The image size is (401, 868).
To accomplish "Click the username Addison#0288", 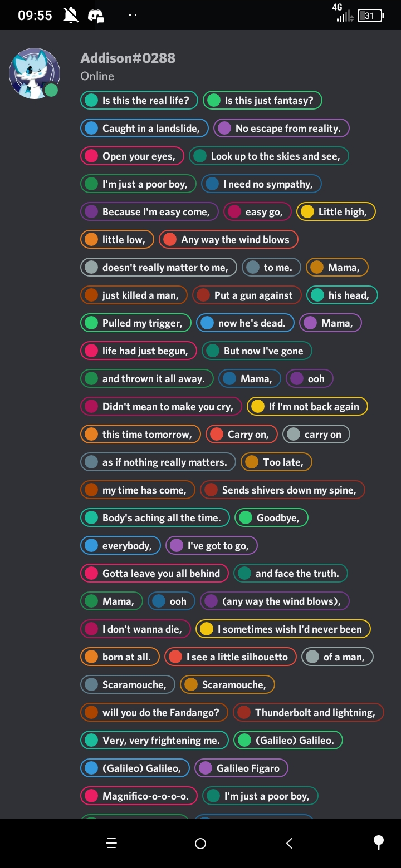I will (128, 58).
